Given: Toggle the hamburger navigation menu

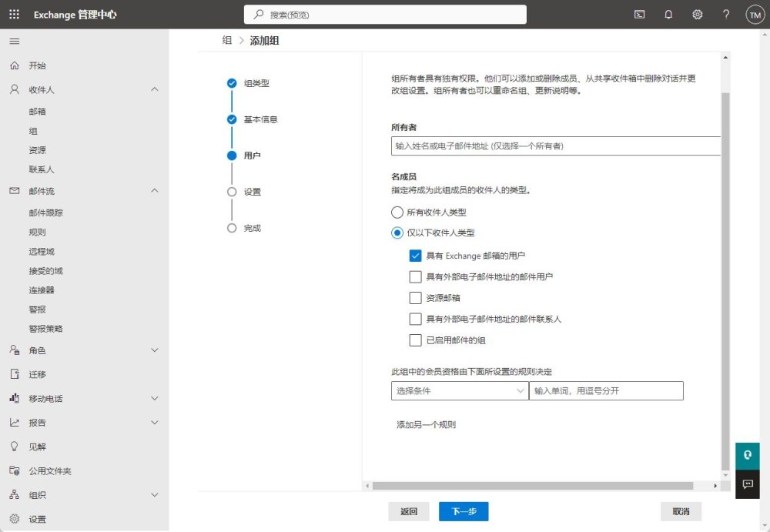Looking at the screenshot, I should coord(14,41).
